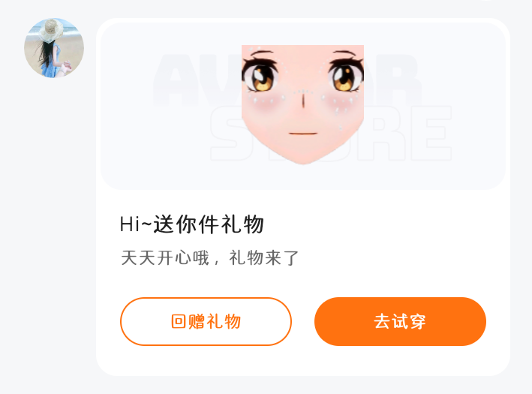Click the 回赠礼物 button
532x394 pixels.
(x=206, y=321)
